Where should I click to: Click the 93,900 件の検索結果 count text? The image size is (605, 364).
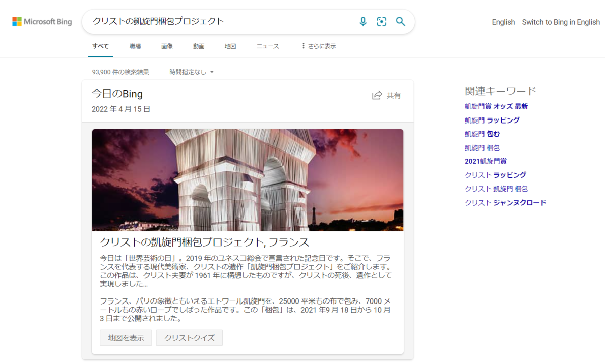(x=120, y=72)
